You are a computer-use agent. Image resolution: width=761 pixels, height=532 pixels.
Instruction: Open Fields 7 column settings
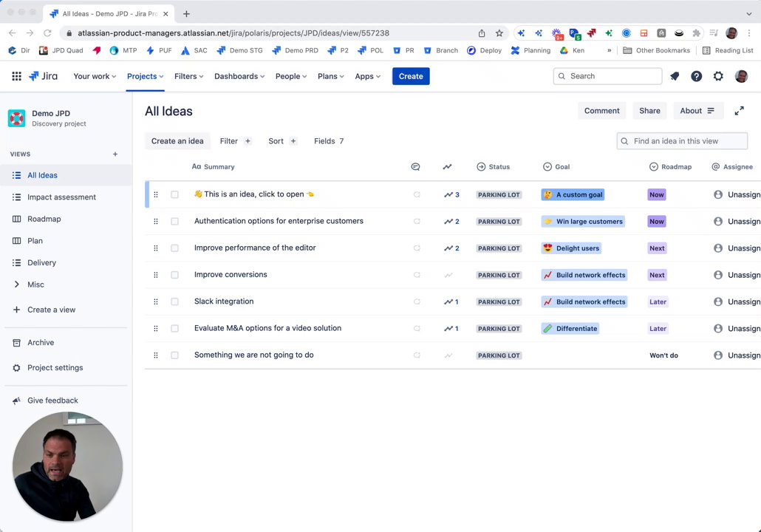coord(329,141)
